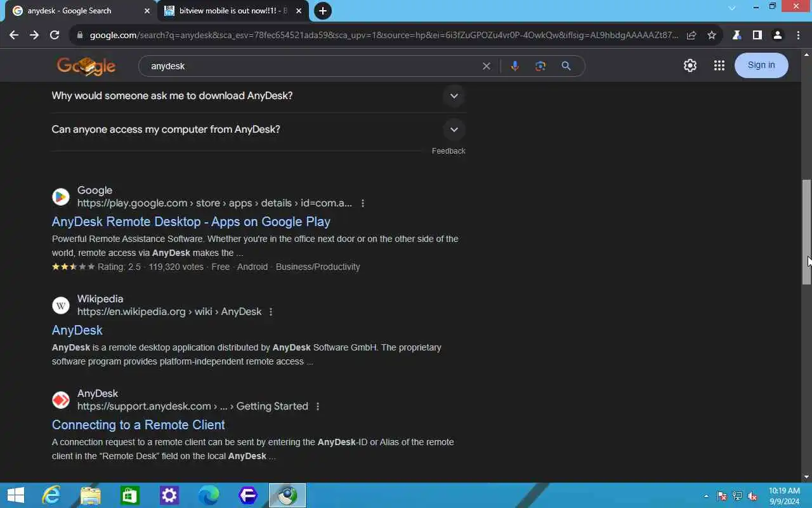812x508 pixels.
Task: Click the Wikipedia favicon
Action: 61,305
